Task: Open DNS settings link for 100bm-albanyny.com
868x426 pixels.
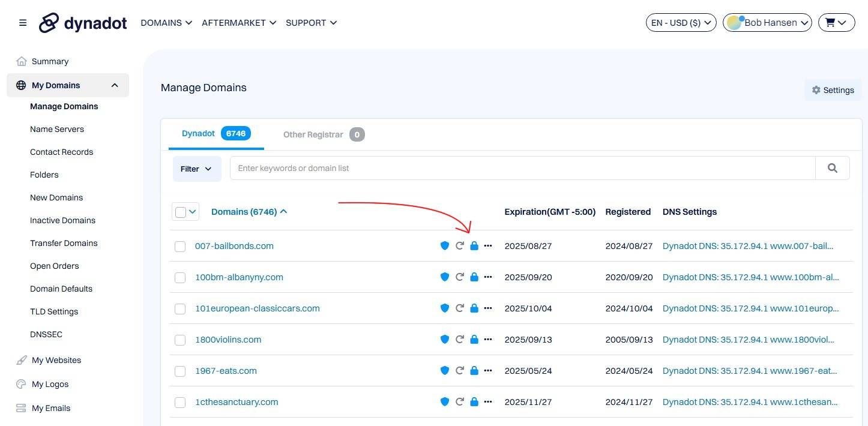Action: (751, 277)
